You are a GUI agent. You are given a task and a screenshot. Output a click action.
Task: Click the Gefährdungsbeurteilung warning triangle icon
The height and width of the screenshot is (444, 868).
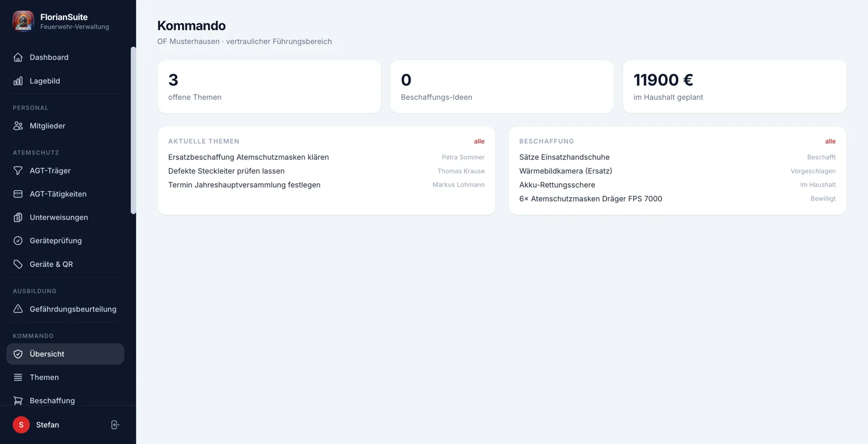pyautogui.click(x=18, y=309)
